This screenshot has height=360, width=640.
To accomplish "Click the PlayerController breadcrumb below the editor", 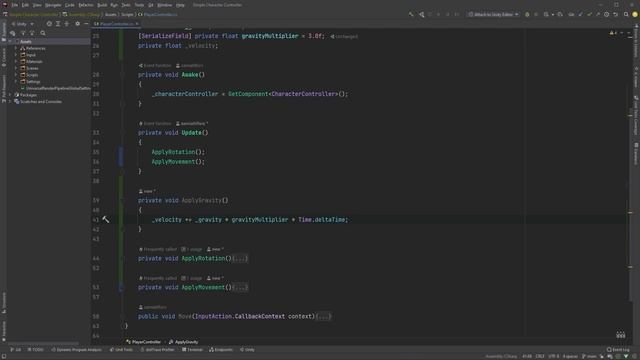I will point(144,342).
